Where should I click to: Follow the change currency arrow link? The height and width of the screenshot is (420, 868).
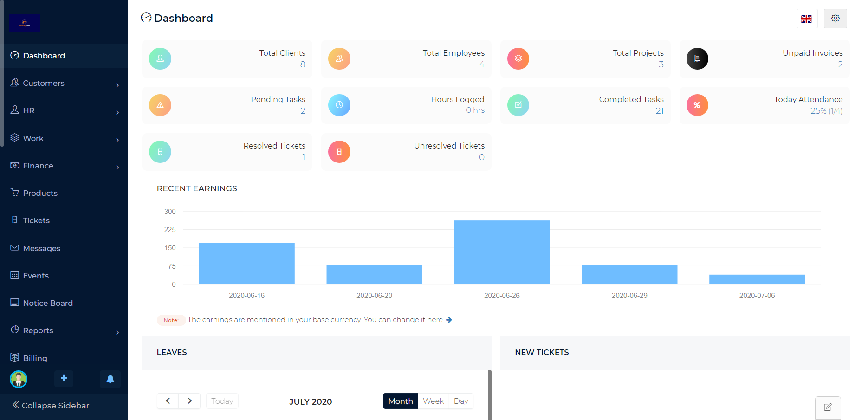click(x=449, y=320)
